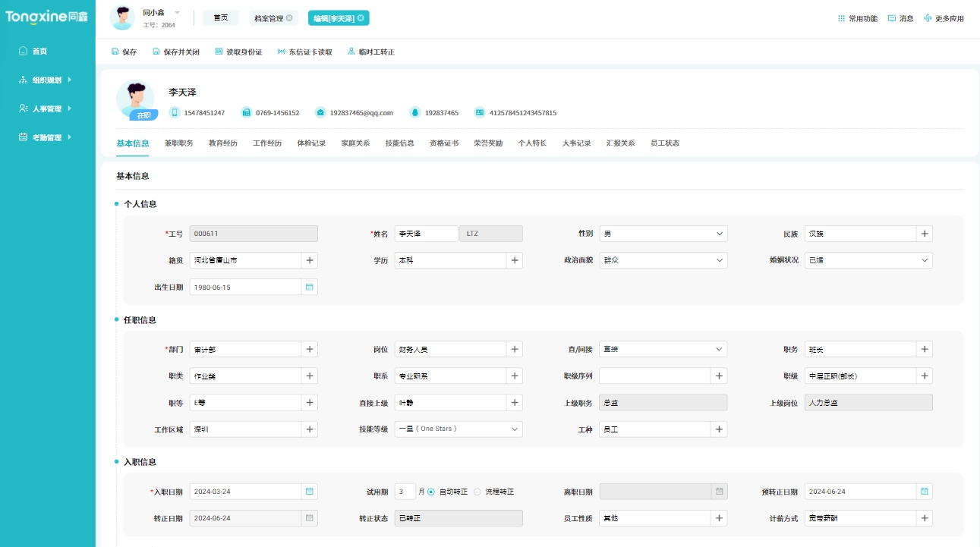Click the plus icon next to 工作区域
The width and height of the screenshot is (980, 547).
click(310, 429)
